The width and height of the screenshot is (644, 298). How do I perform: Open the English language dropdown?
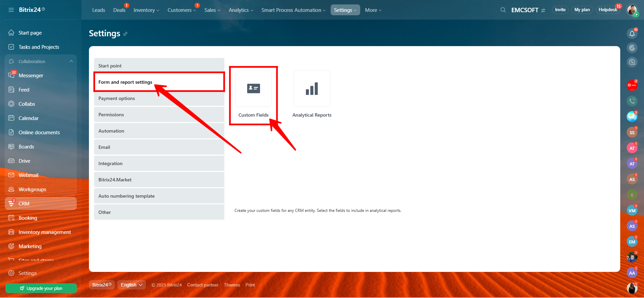(x=132, y=285)
